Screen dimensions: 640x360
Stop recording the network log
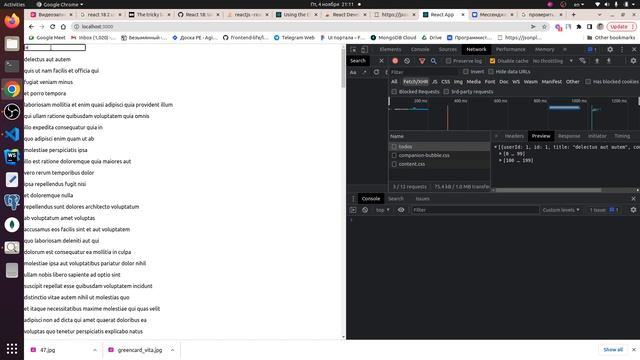coord(395,61)
